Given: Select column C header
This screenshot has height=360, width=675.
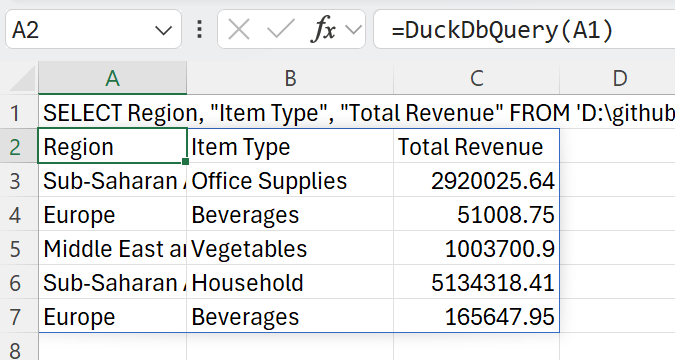Looking at the screenshot, I should tap(477, 78).
